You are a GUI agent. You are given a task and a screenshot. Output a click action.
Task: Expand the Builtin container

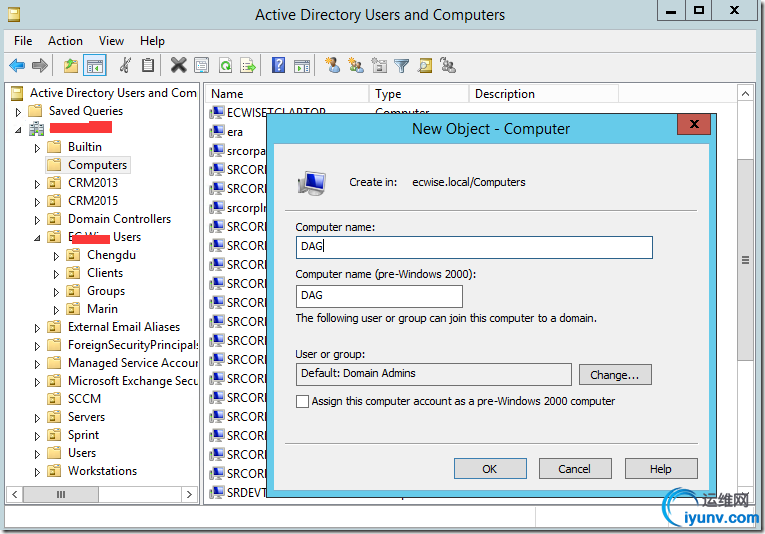point(37,148)
